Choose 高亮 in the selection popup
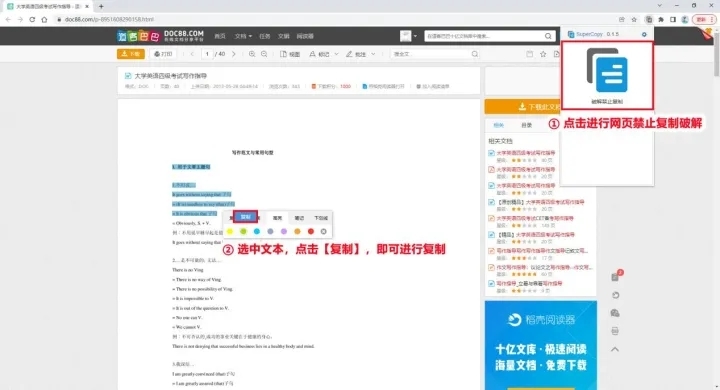Image resolution: width=720 pixels, height=390 pixels. 277,218
